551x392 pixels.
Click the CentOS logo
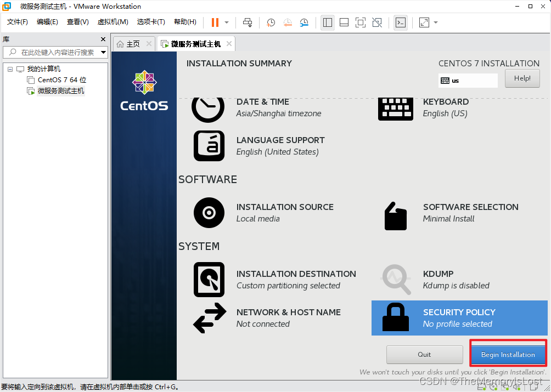[144, 90]
